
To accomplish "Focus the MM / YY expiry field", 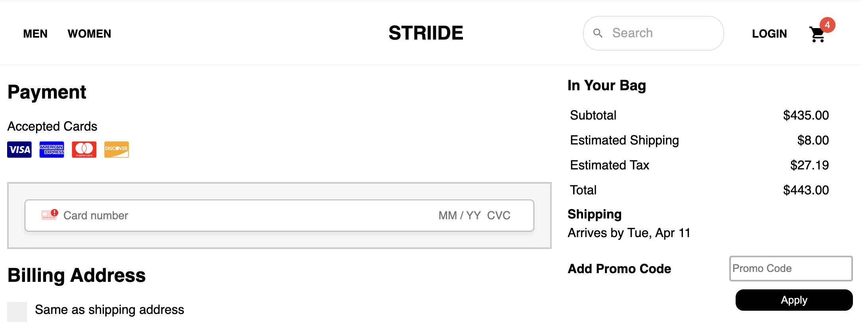I will click(459, 215).
